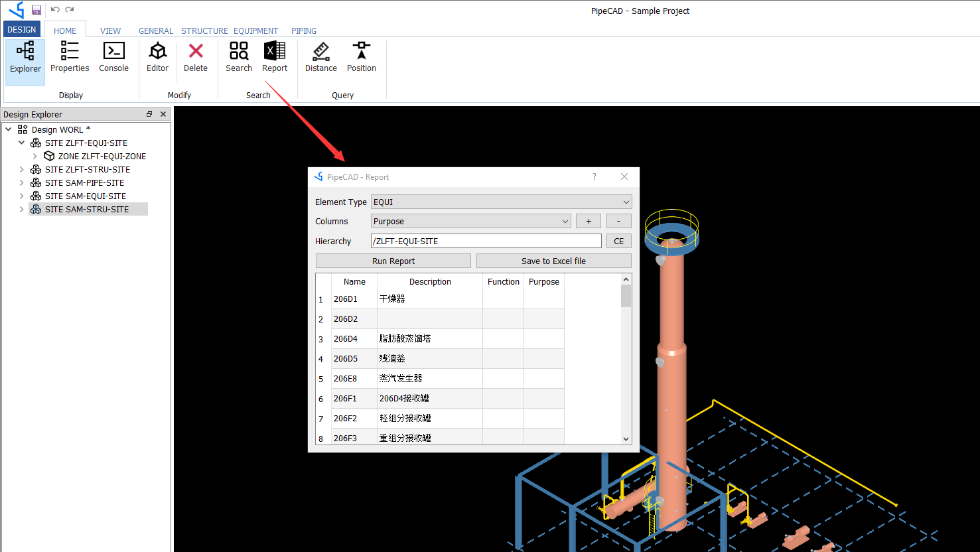The height and width of the screenshot is (552, 980).
Task: Select the 206E8 cell in report
Action: 354,379
